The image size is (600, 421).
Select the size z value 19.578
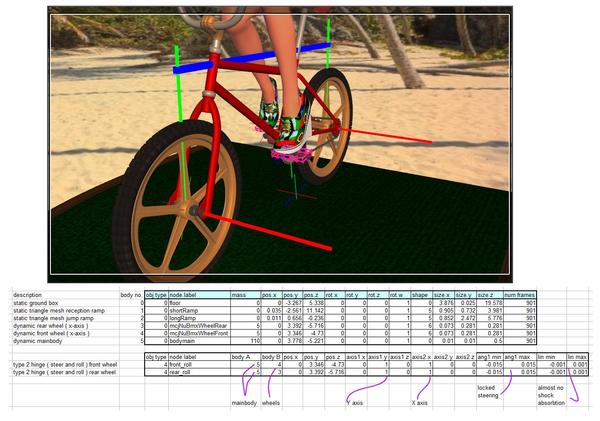pos(490,303)
